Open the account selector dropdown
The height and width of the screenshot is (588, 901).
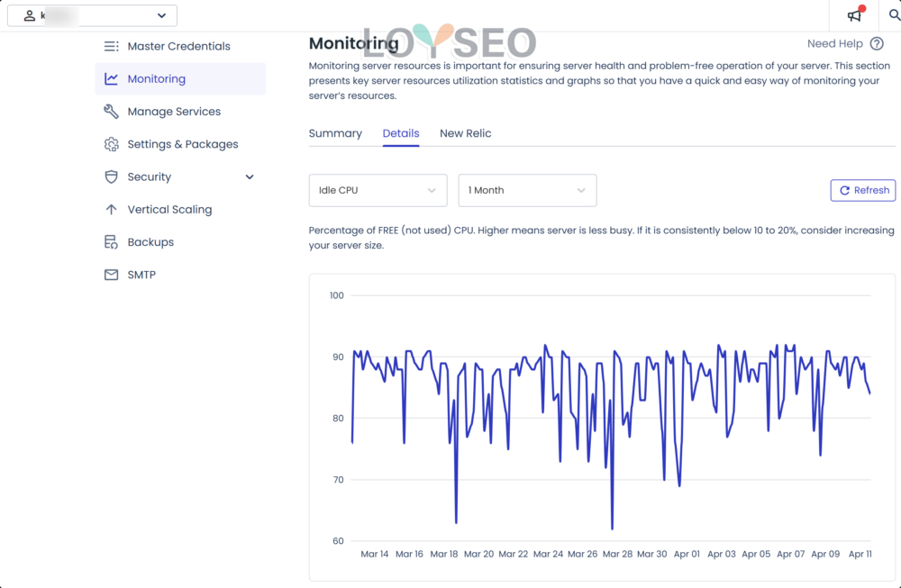(93, 15)
